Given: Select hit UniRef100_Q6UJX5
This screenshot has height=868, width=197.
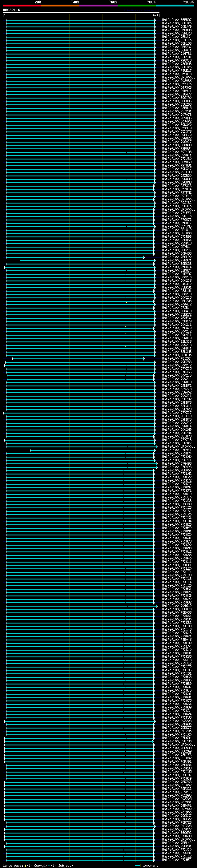Looking at the screenshot, I should pos(177,23).
